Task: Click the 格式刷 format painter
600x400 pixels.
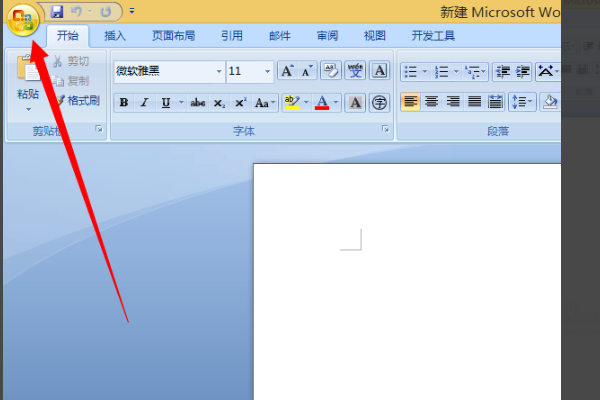Action: (x=77, y=101)
